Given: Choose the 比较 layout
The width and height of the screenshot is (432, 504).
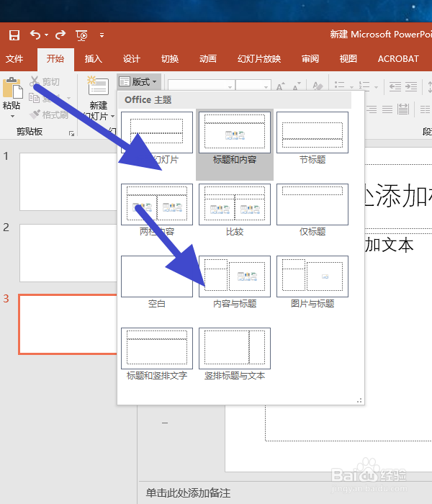Looking at the screenshot, I should coord(235,210).
